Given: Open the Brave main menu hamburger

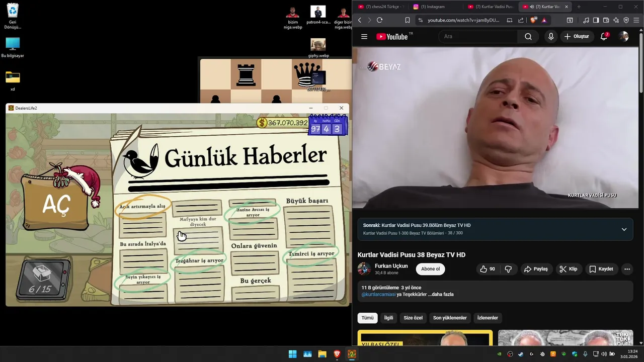Looking at the screenshot, I should [636, 20].
